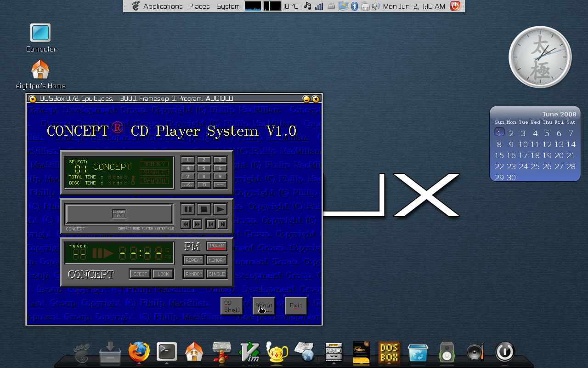Click the power button dock icon
The width and height of the screenshot is (588, 368).
click(504, 352)
